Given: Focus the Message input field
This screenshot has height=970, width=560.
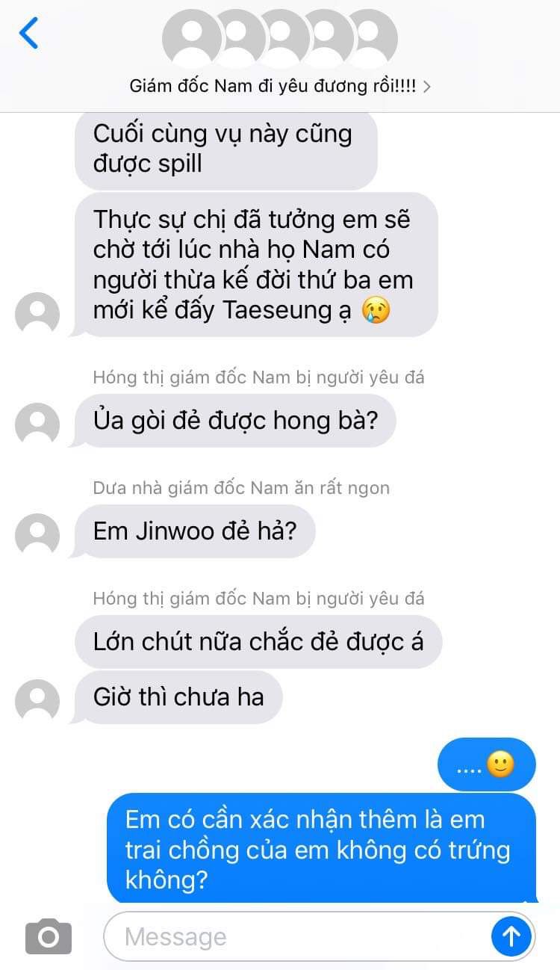Looking at the screenshot, I should pyautogui.click(x=296, y=936).
